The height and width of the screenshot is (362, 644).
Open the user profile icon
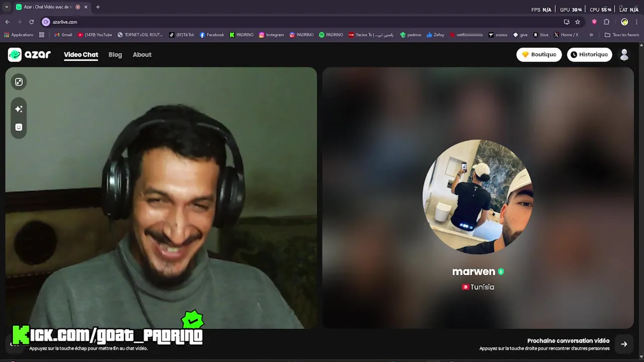pos(624,54)
